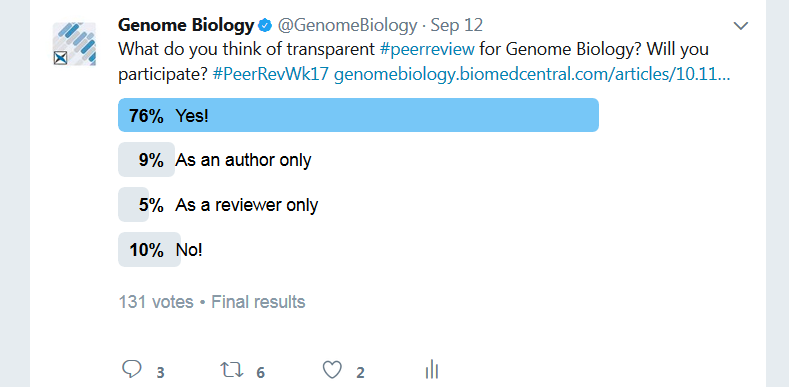Select the 76% Yes! poll bar
789x387 pixels.
click(358, 115)
